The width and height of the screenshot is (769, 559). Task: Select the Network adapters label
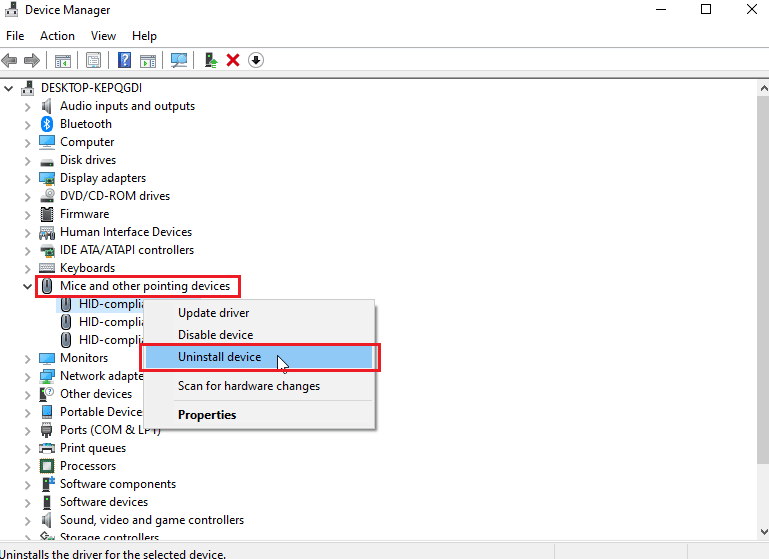(x=102, y=376)
